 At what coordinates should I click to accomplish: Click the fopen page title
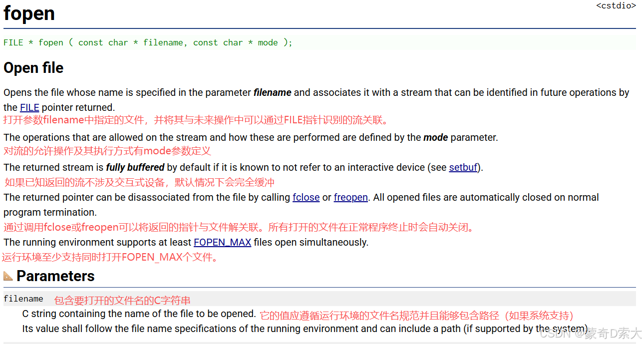[x=29, y=13]
